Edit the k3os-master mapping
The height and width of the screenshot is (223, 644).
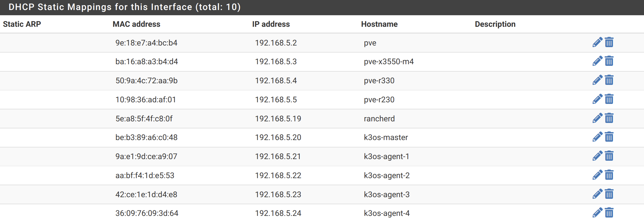tap(597, 137)
